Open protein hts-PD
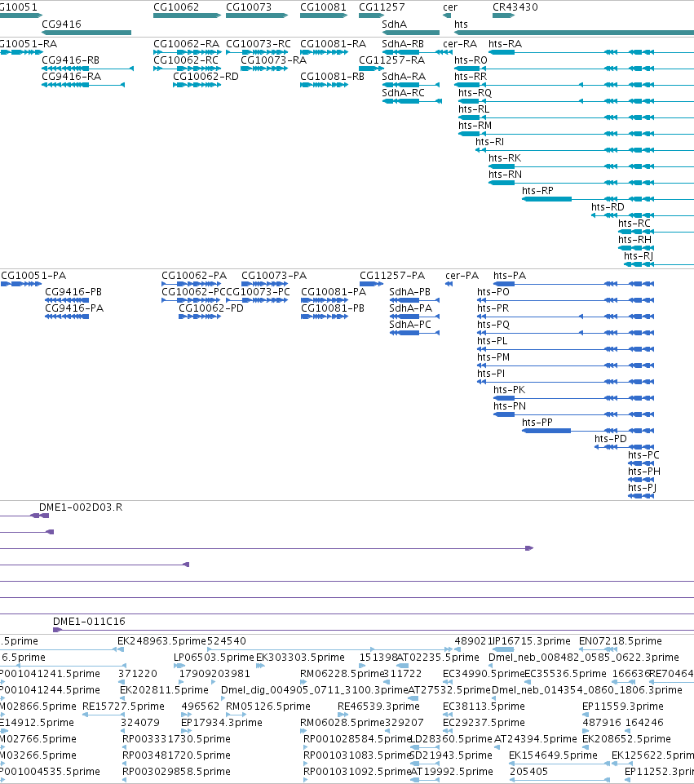 [x=611, y=438]
